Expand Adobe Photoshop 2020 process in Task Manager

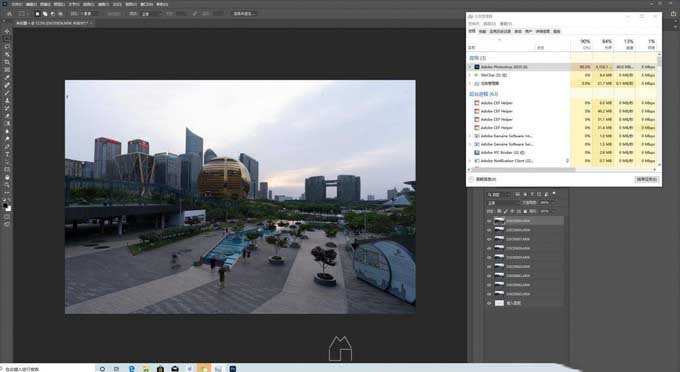click(470, 67)
